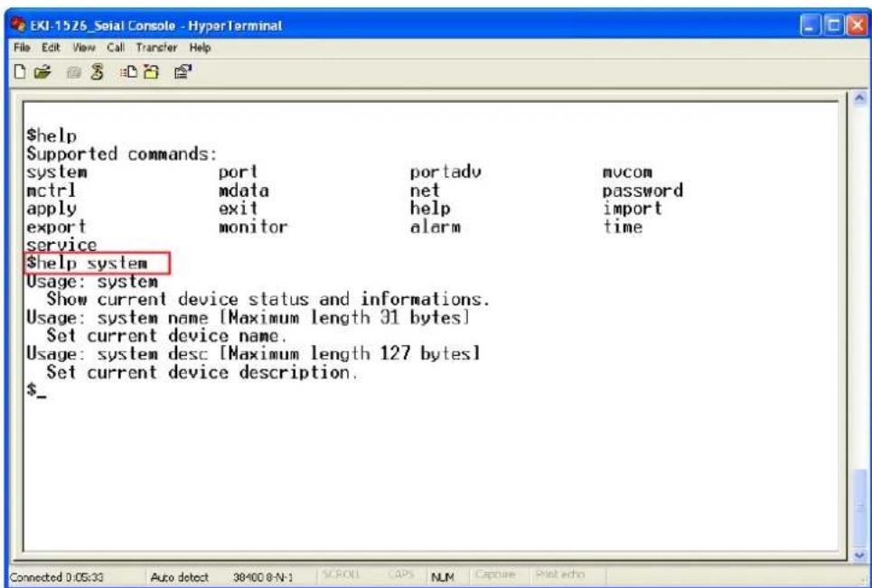Click the scrollbar up arrow
Screen dimensions: 872x588
click(x=859, y=99)
